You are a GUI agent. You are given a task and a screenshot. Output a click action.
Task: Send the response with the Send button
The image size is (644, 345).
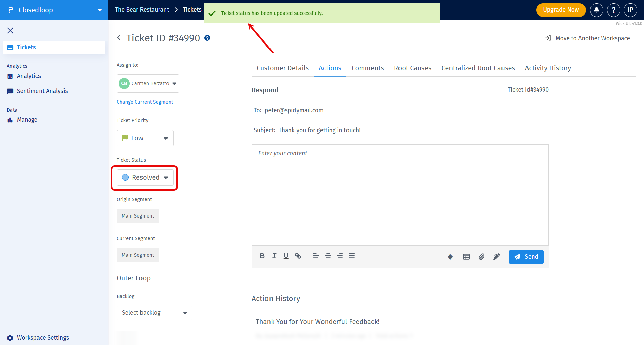coord(526,257)
